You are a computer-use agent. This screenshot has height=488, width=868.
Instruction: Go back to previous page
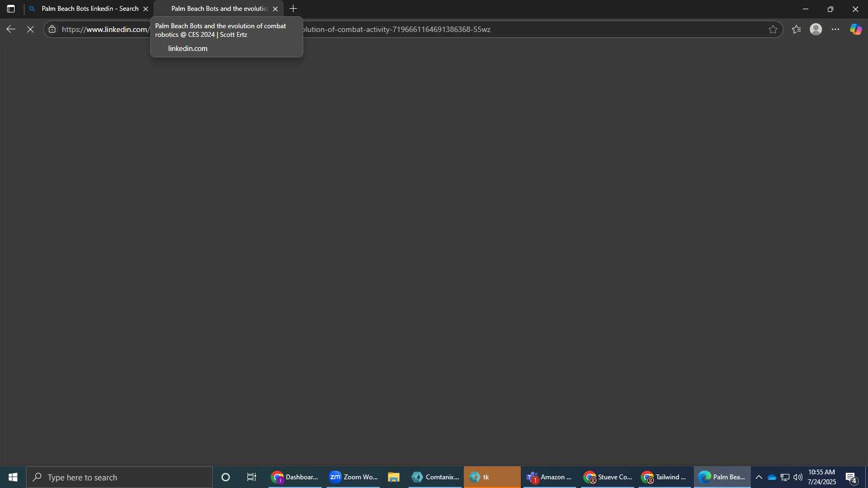pos(11,29)
